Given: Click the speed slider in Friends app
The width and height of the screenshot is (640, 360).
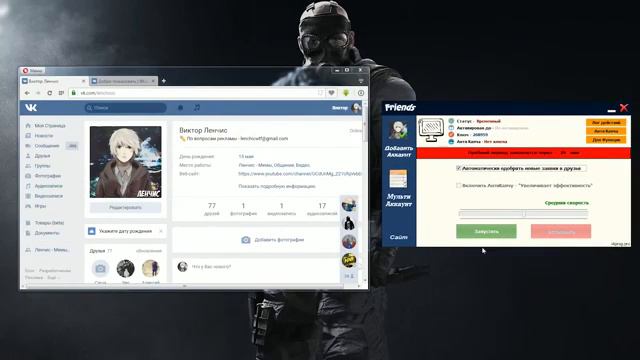Looking at the screenshot, I should click(523, 213).
